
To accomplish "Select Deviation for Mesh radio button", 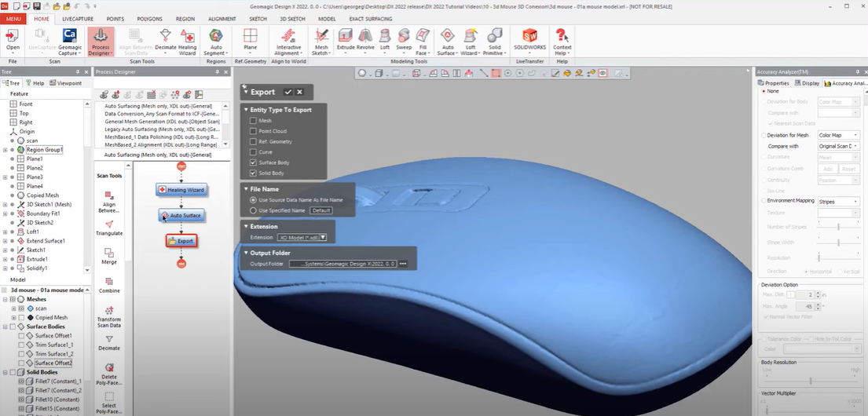I will (x=764, y=135).
